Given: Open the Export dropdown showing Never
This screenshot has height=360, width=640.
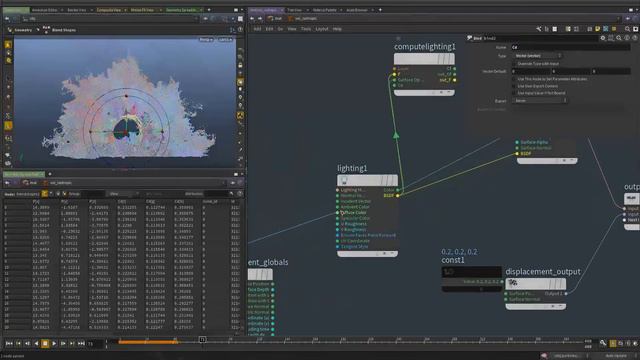Looking at the screenshot, I should [x=540, y=100].
